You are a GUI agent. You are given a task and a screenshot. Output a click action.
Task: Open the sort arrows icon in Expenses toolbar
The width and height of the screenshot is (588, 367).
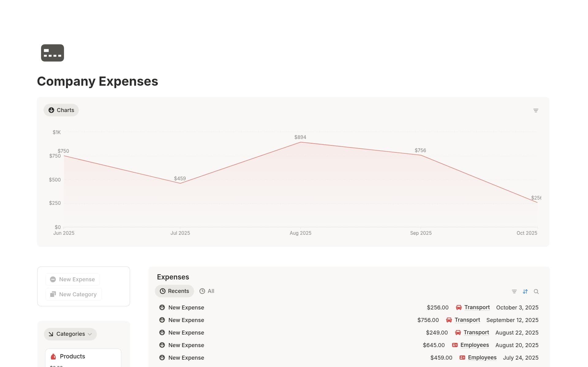click(x=525, y=291)
